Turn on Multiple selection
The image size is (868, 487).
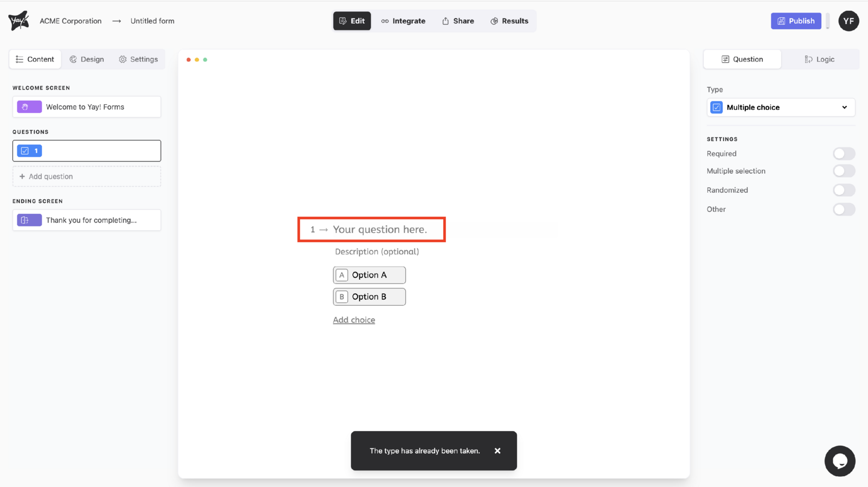click(x=844, y=171)
